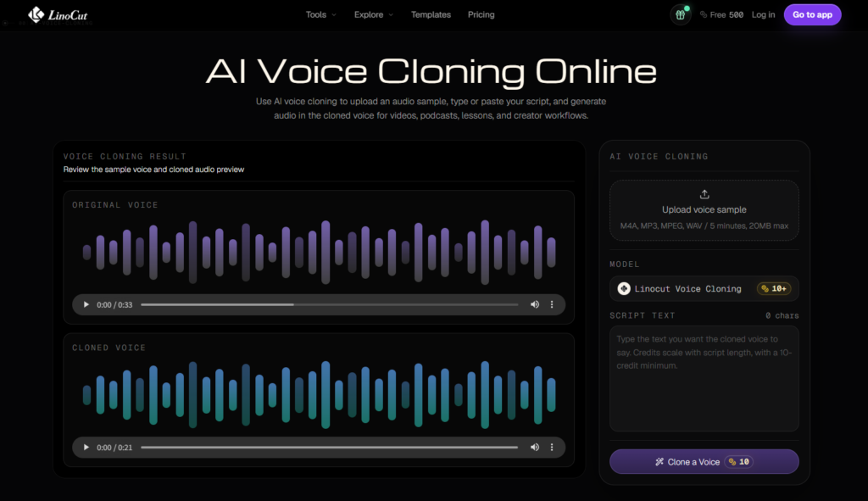Image resolution: width=868 pixels, height=501 pixels.
Task: Click the LinoCut logo
Action: pos(58,15)
